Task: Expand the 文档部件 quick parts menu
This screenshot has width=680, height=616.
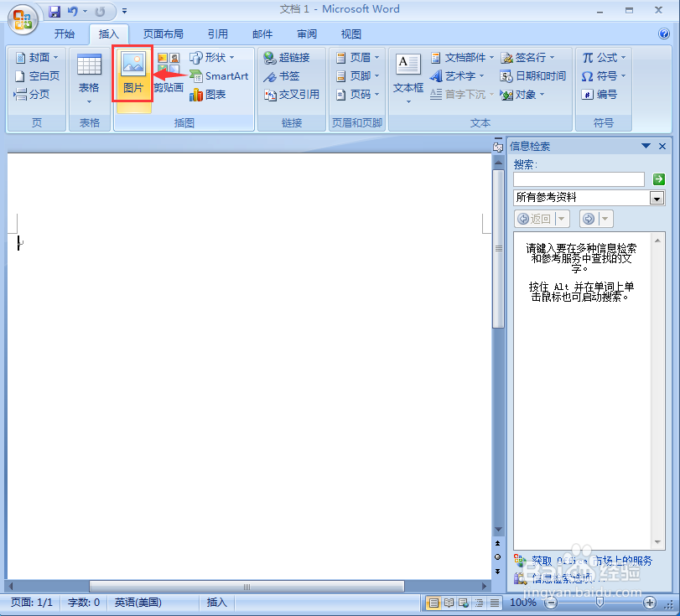Action: (x=462, y=57)
